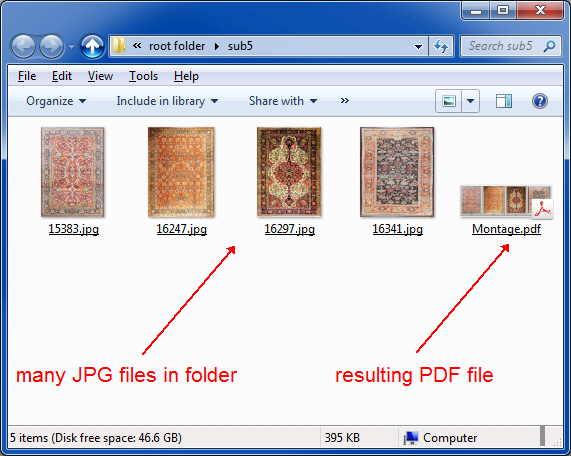Click the '395 KB' status bar entry
Image resolution: width=571 pixels, height=456 pixels.
342,437
